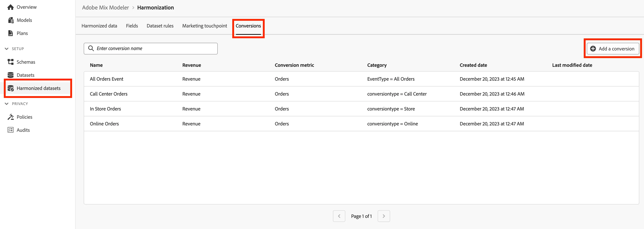Select the Conversions tab
This screenshot has width=644, height=229.
248,26
